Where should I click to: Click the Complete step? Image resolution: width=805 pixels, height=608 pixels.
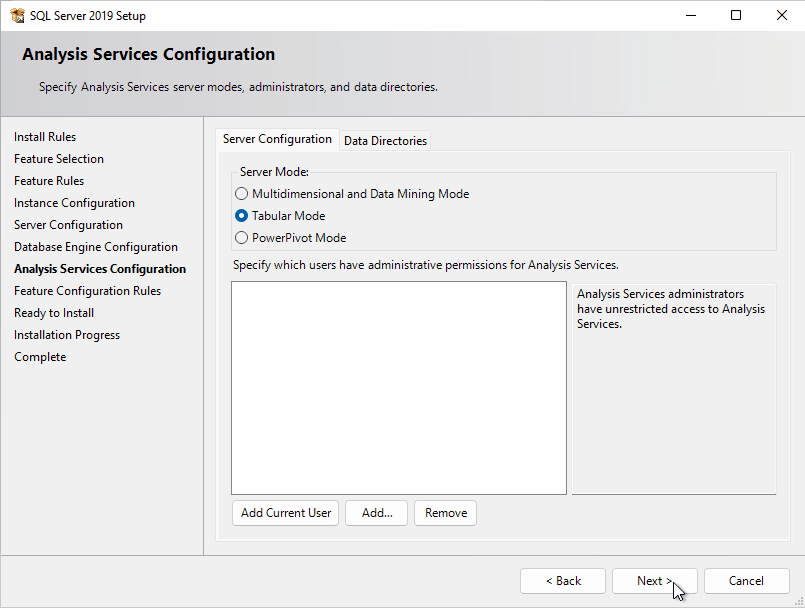click(x=40, y=357)
